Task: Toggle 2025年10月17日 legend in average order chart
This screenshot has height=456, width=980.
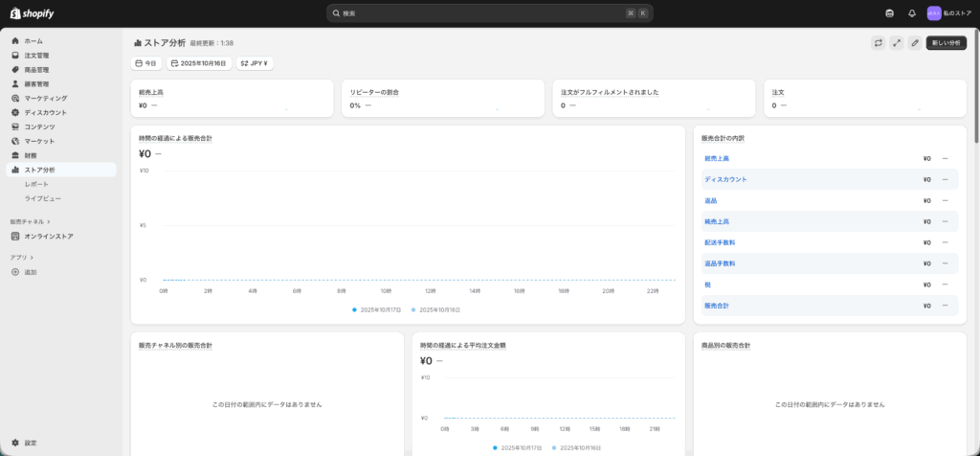Action: point(518,447)
